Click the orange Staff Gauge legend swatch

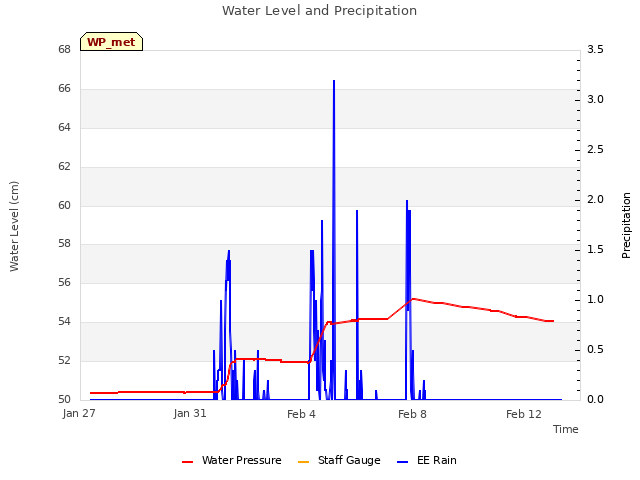[x=304, y=462]
